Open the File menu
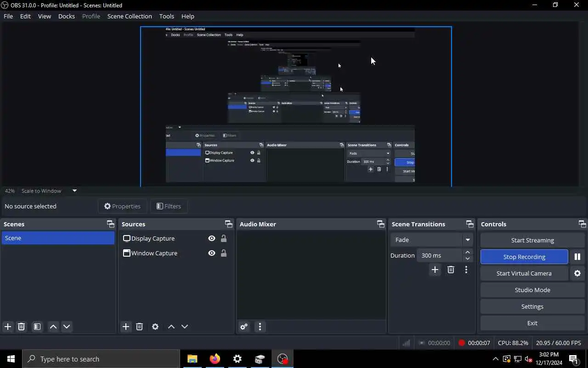 pos(8,16)
